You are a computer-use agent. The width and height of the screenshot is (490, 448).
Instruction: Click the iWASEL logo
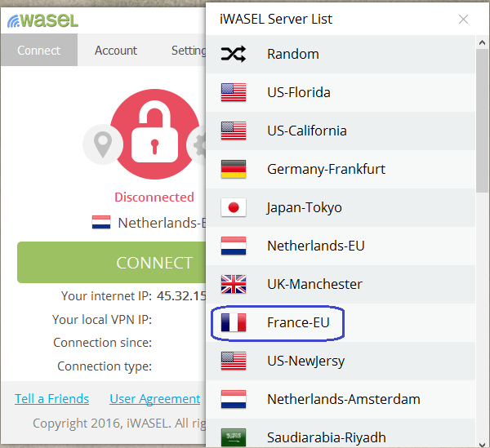[42, 20]
